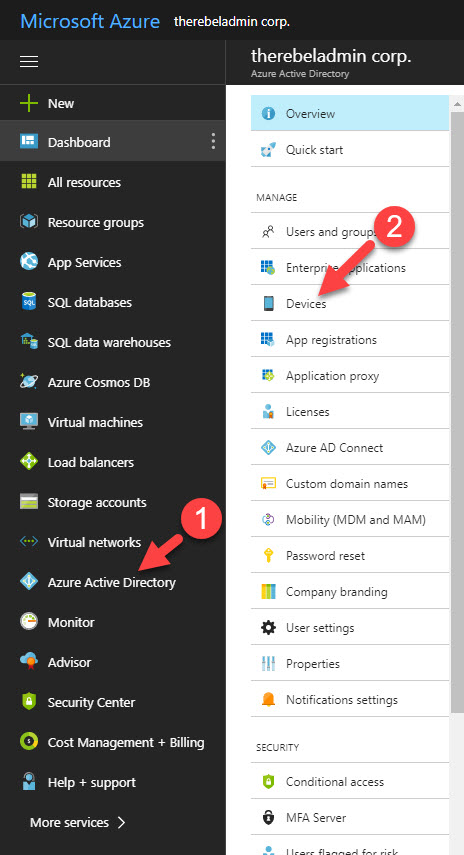
Task: Click the Azure Cosmos DB planet icon
Action: (x=29, y=382)
